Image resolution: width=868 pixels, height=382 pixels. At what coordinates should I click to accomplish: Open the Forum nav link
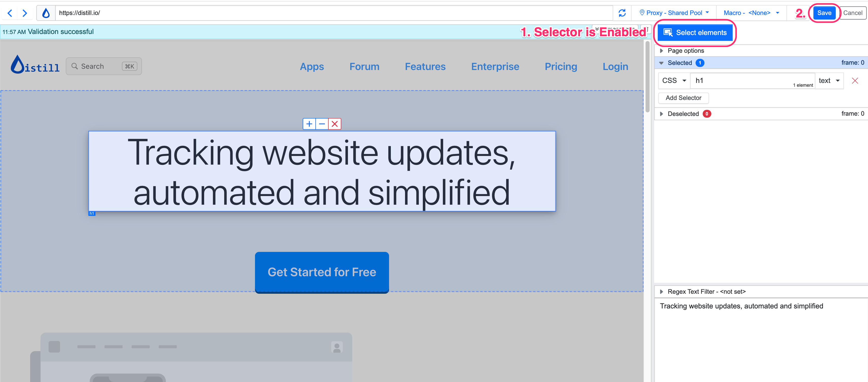tap(364, 67)
